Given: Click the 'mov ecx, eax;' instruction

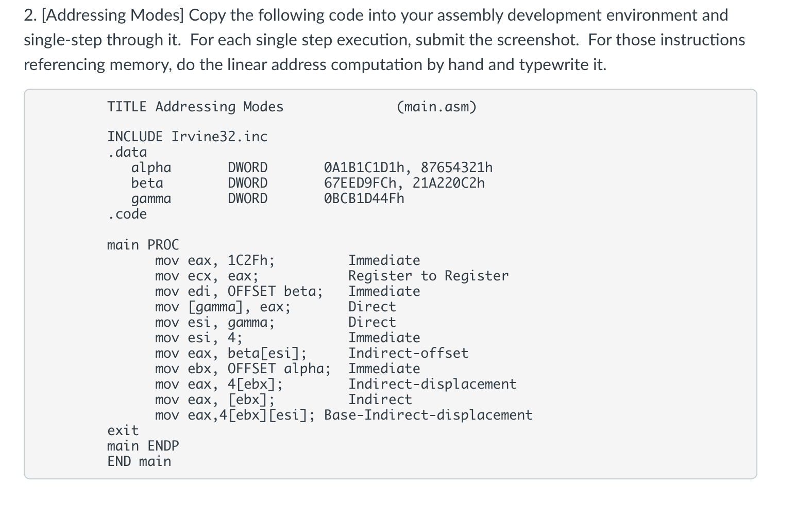Looking at the screenshot, I should [207, 276].
